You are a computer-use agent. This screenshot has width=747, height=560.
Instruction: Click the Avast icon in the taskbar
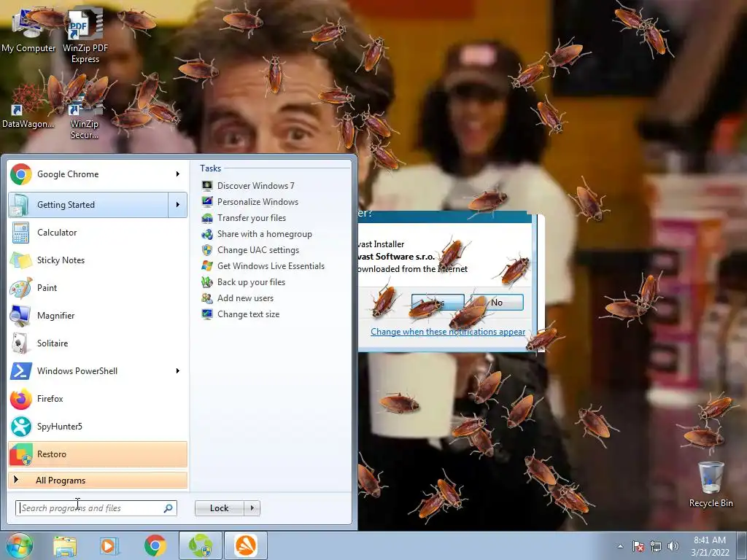click(246, 545)
